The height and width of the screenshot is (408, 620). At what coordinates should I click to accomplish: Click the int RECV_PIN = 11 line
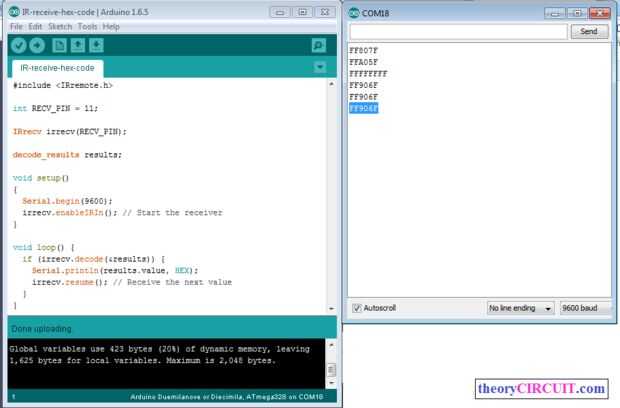55,108
